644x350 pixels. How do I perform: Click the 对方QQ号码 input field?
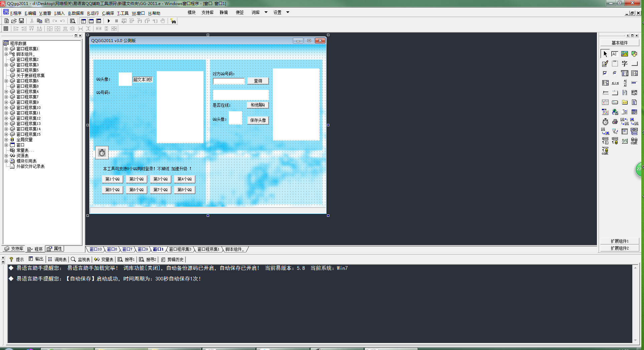229,81
